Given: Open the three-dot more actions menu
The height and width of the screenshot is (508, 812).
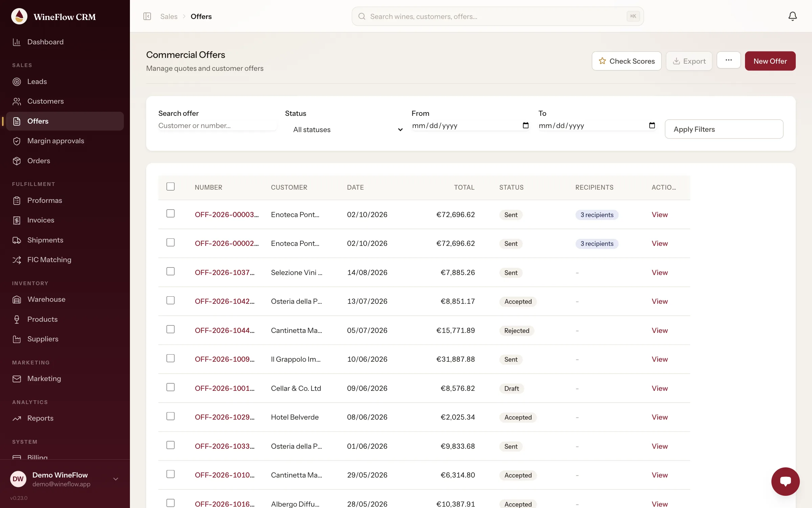Looking at the screenshot, I should coord(729,60).
